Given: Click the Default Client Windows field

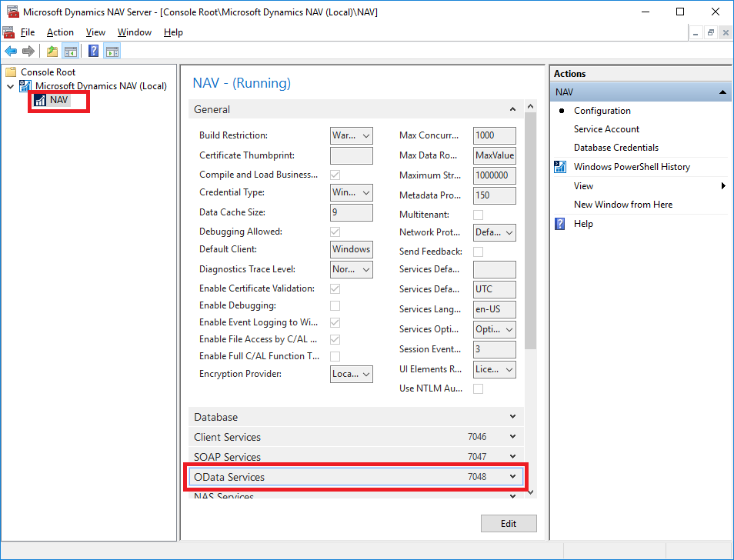Looking at the screenshot, I should click(x=352, y=249).
